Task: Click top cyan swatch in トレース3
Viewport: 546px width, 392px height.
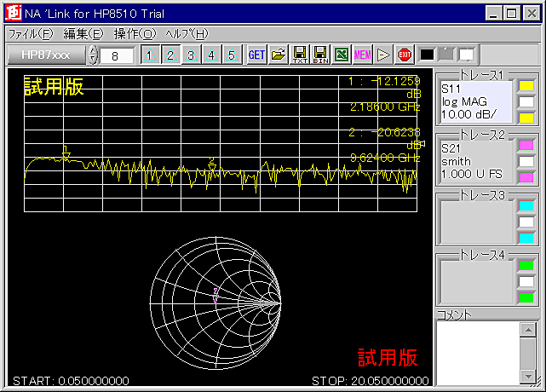Action: (x=526, y=205)
